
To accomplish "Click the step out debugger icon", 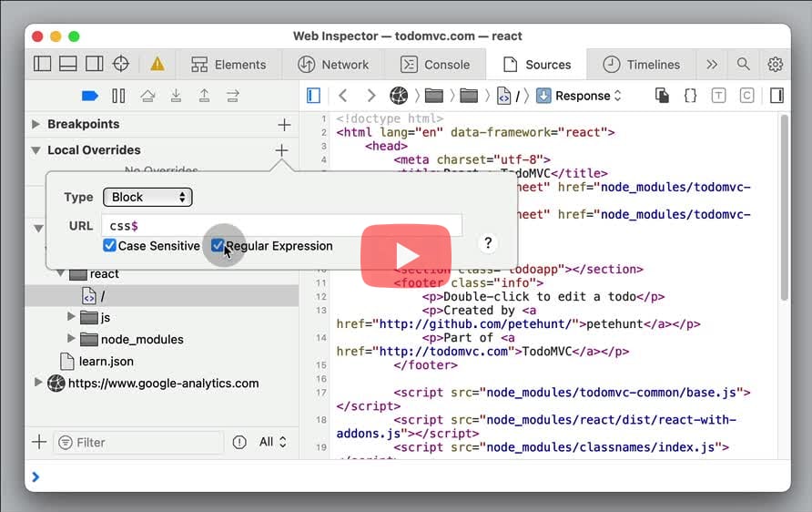I will 205,96.
